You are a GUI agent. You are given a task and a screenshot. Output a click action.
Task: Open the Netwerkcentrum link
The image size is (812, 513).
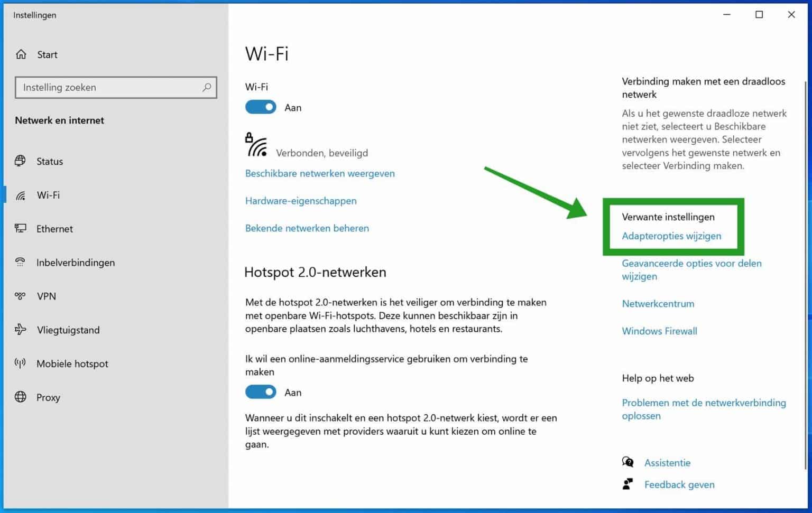pos(658,303)
